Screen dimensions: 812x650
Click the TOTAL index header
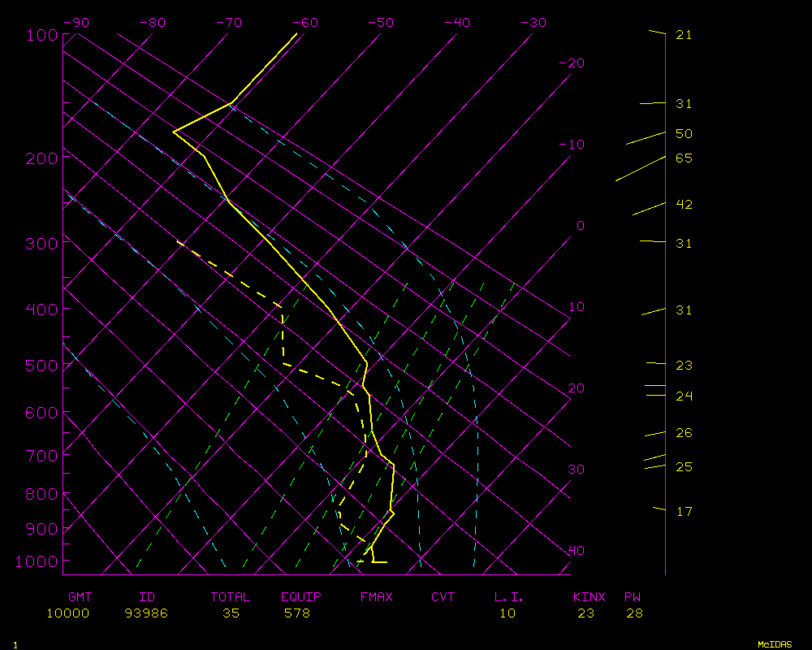pos(230,597)
